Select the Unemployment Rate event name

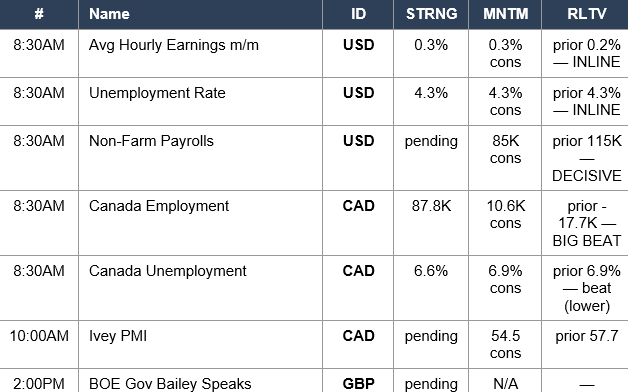tap(157, 93)
